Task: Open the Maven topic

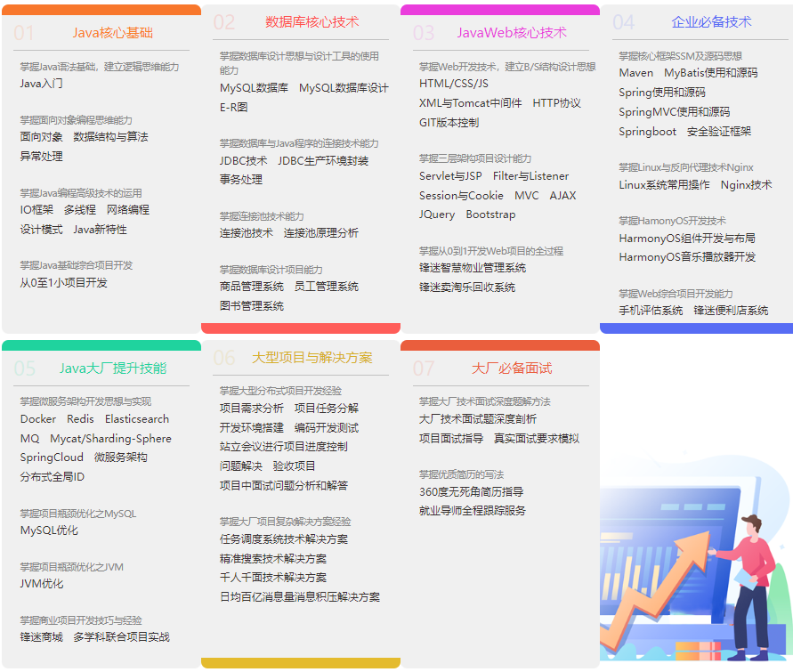Action: point(635,72)
